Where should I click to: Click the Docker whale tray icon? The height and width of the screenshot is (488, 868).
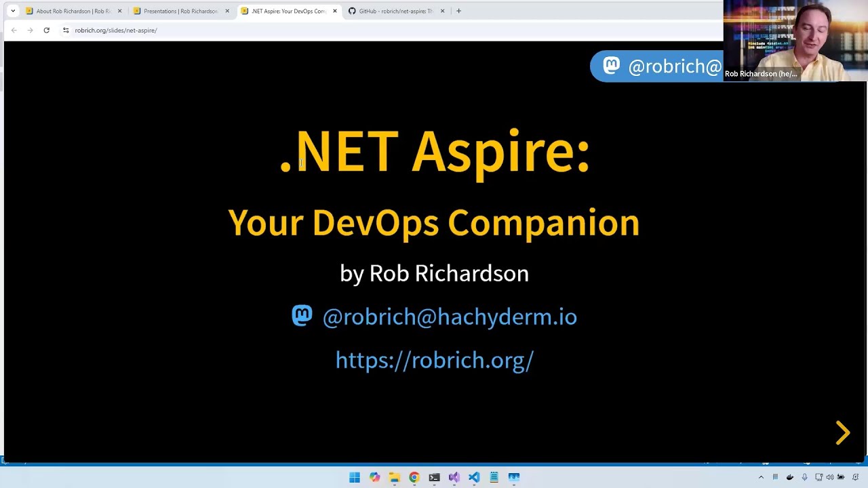pos(790,477)
